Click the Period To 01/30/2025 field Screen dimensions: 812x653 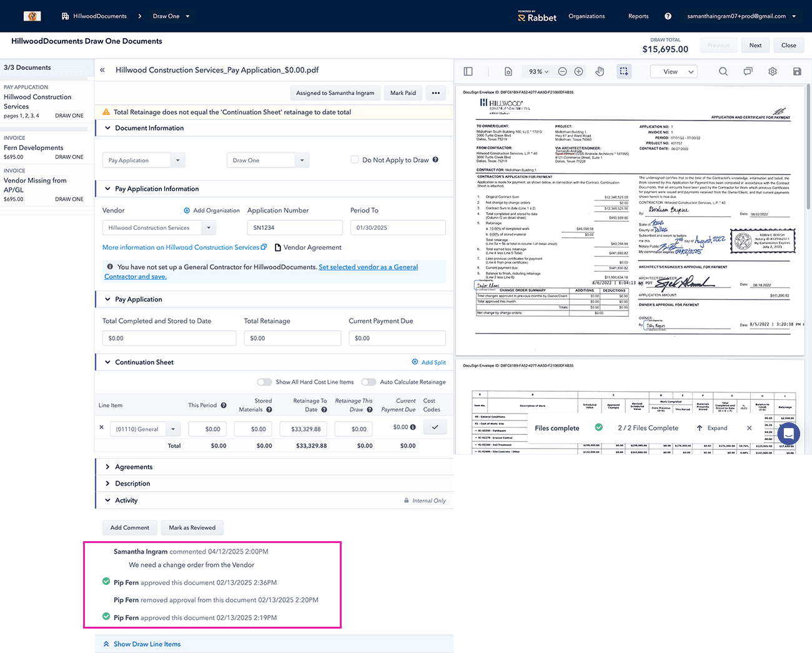pos(398,228)
